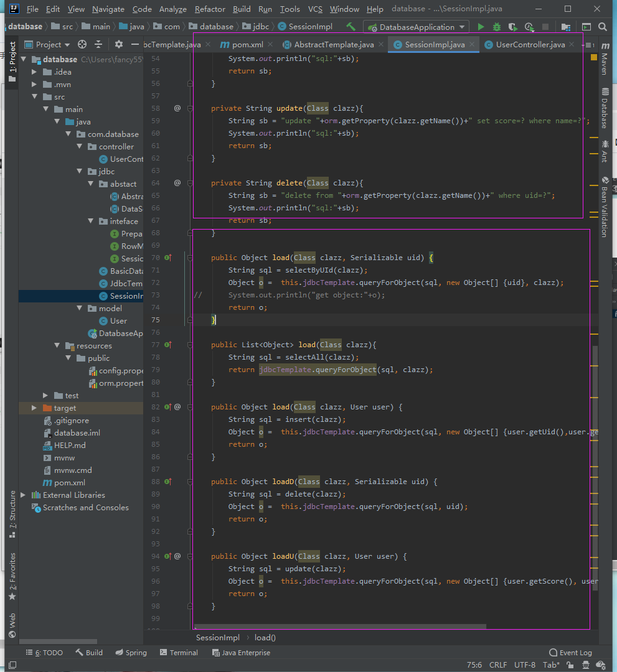Open the Bean Validation tool window
Image resolution: width=617 pixels, height=672 pixels.
pyautogui.click(x=605, y=207)
